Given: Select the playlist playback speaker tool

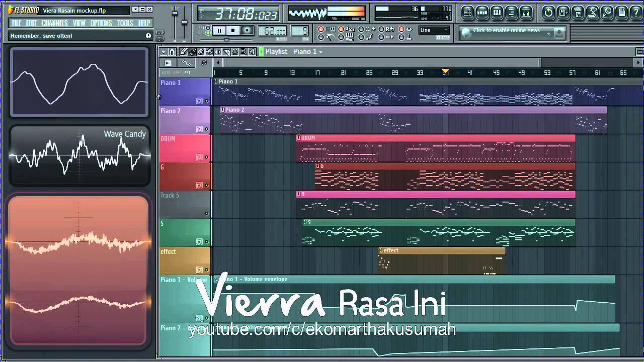Looking at the screenshot, I should (x=252, y=52).
